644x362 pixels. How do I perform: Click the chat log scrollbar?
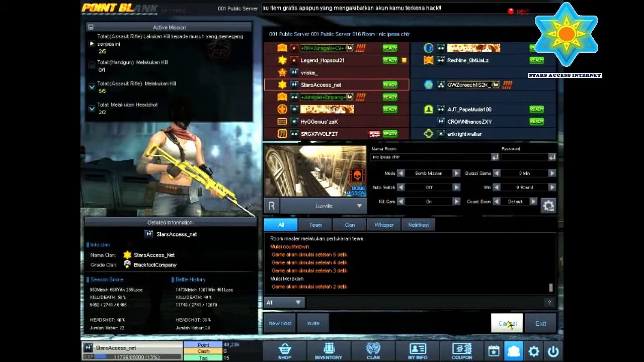click(x=551, y=288)
